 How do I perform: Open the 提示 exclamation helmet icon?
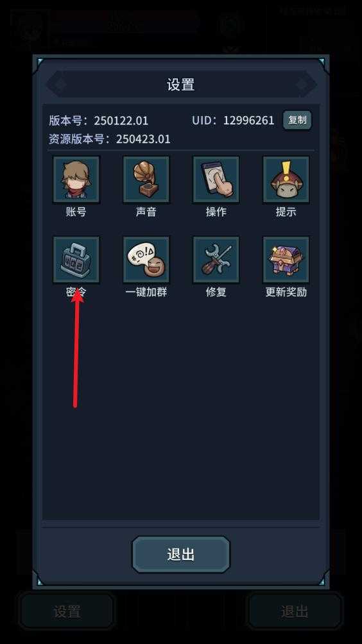286,180
